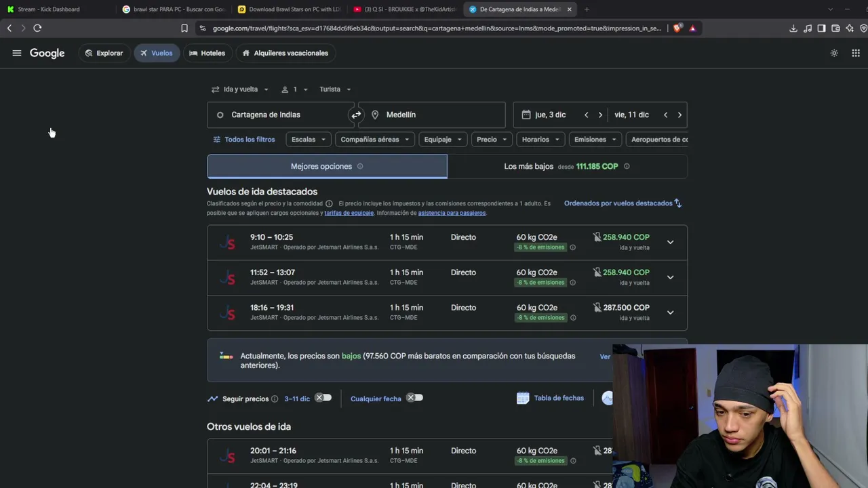View site information in the address bar

(x=203, y=28)
